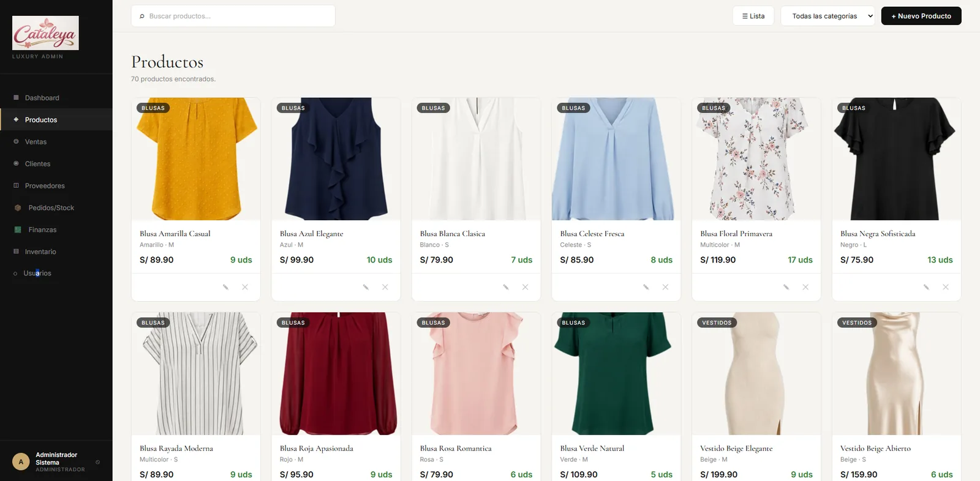The height and width of the screenshot is (481, 980).
Task: Click the Dashboard grid icon
Action: point(16,98)
